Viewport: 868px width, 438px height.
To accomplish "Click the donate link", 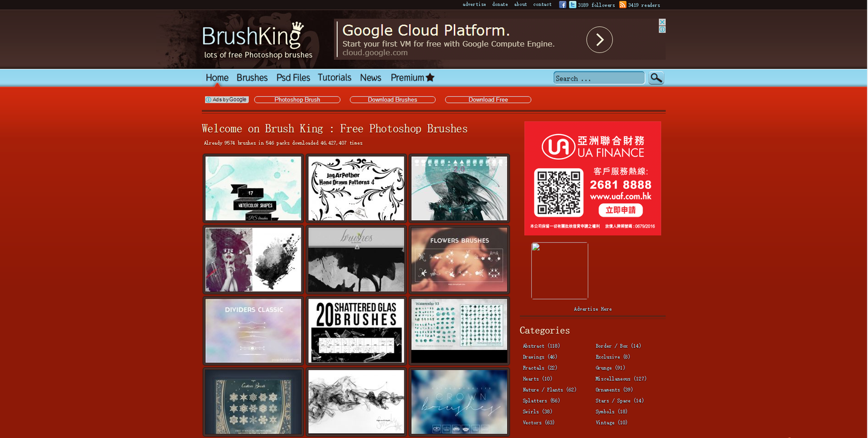I will tap(500, 4).
